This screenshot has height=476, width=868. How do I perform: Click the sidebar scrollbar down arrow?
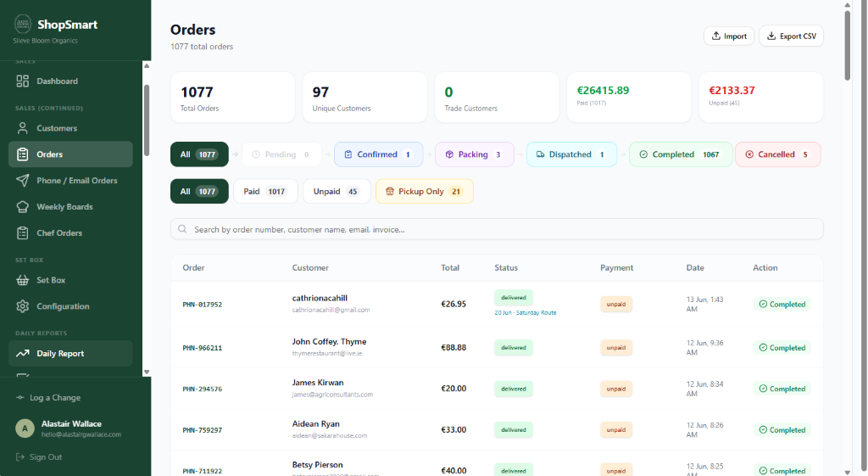(x=147, y=372)
